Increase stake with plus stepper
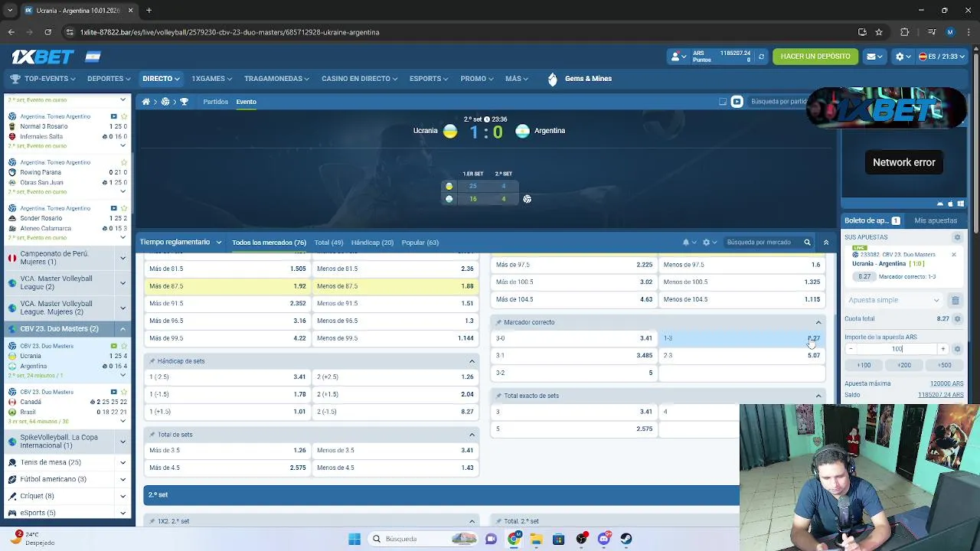980x551 pixels. [x=942, y=349]
